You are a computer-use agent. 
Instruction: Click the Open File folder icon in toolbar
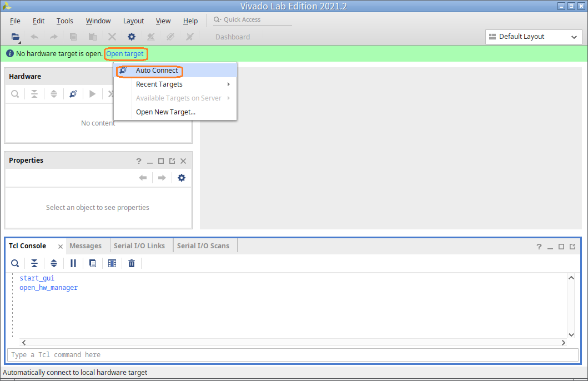(16, 37)
